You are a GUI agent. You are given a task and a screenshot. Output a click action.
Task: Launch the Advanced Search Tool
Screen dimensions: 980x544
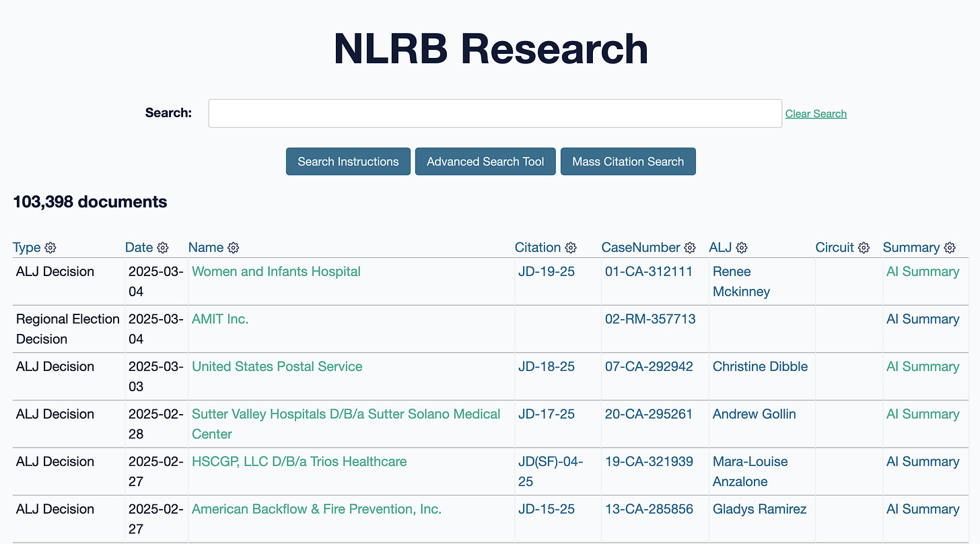pos(485,162)
